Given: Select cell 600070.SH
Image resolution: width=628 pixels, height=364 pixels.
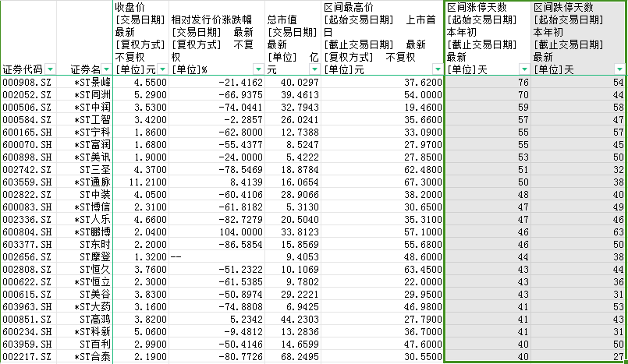Looking at the screenshot, I should pyautogui.click(x=28, y=144).
